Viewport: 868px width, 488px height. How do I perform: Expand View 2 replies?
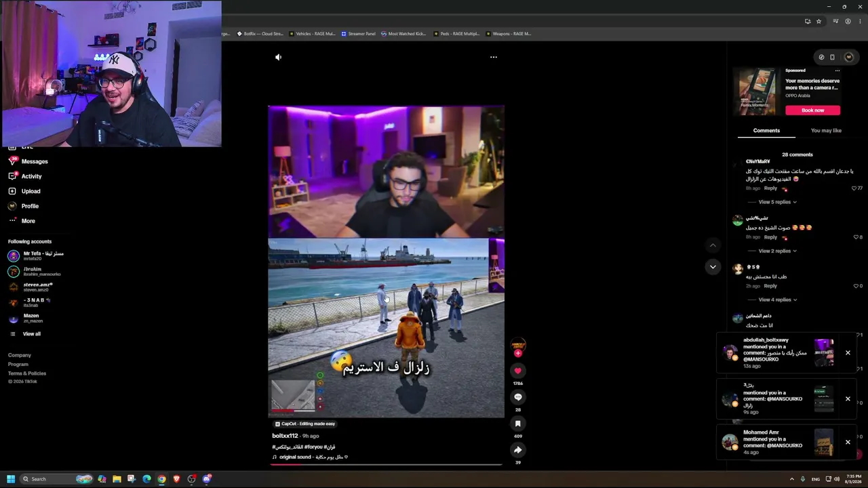click(x=778, y=251)
